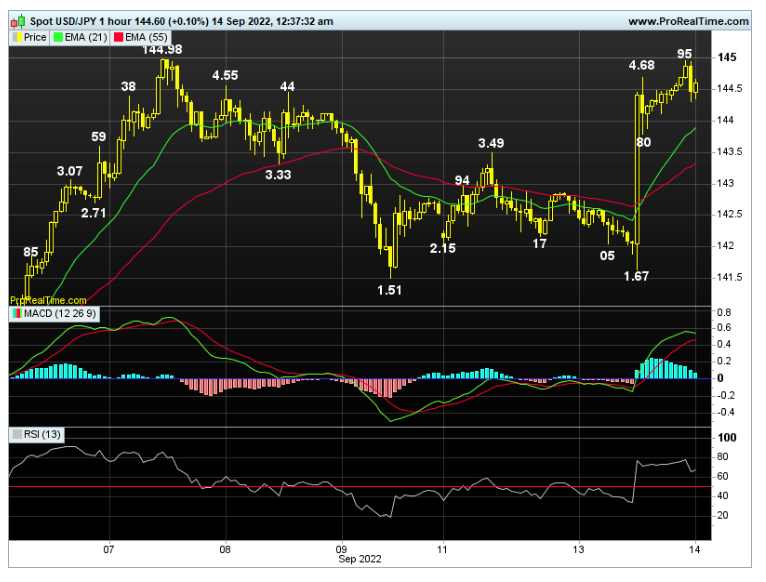
Task: Click the candlestick chart icon in title bar
Action: (18, 22)
